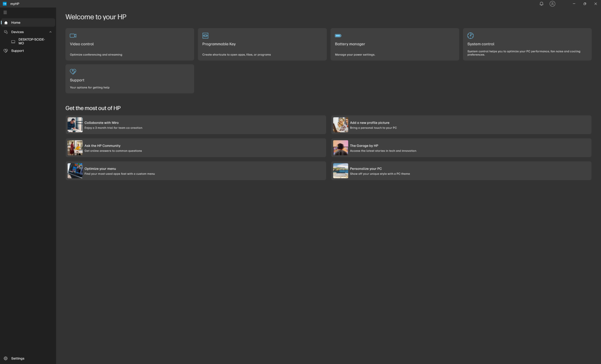Click the Programmable Key icon
This screenshot has width=601, height=364.
pyautogui.click(x=205, y=36)
